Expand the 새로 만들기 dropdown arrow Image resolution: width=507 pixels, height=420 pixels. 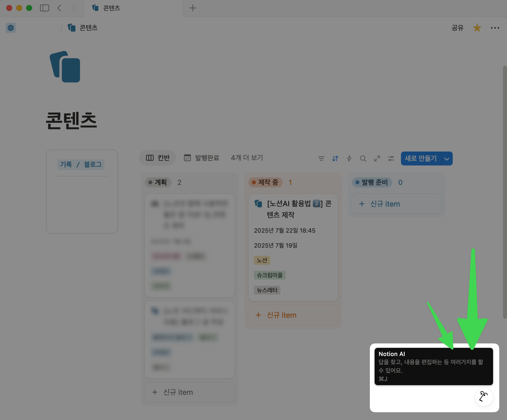pyautogui.click(x=447, y=158)
